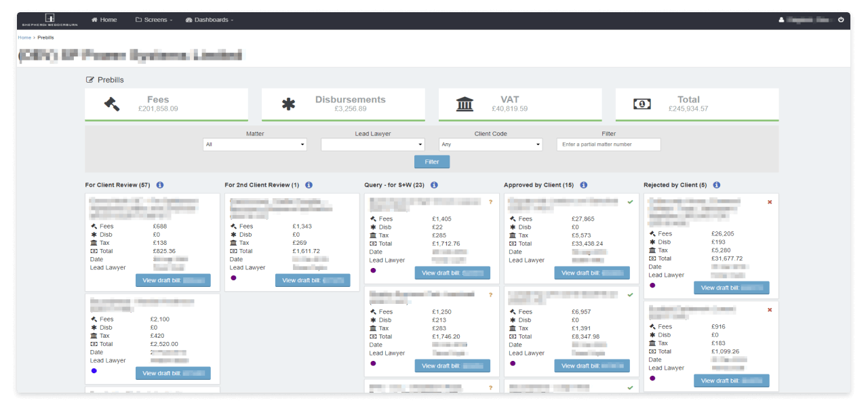Expand the Lead Lawyer dropdown

[x=372, y=144]
